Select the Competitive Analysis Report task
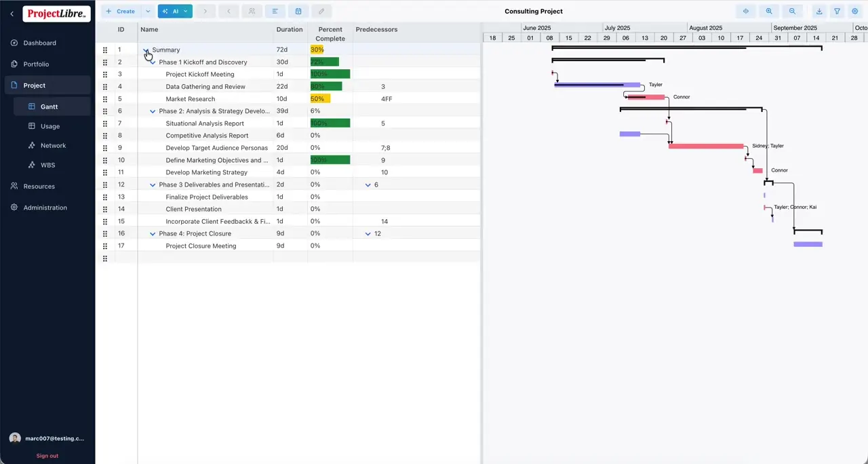Screen dimensions: 868x464 pyautogui.click(x=207, y=136)
